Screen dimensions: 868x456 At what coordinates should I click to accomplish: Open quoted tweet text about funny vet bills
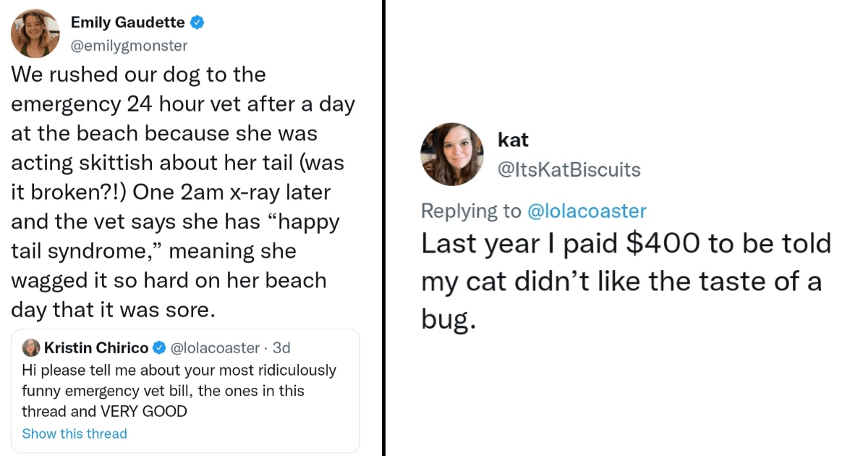tap(179, 391)
